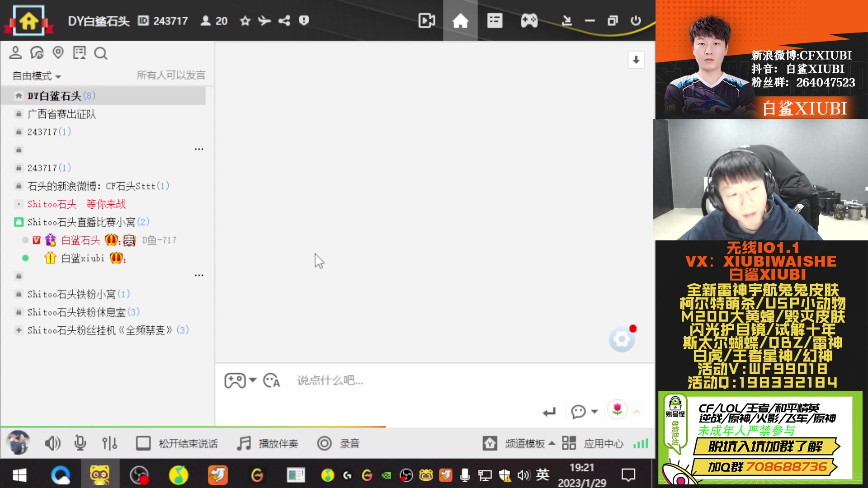Open the audio mixer equalizer icon
This screenshot has width=868, height=488.
coord(109,443)
